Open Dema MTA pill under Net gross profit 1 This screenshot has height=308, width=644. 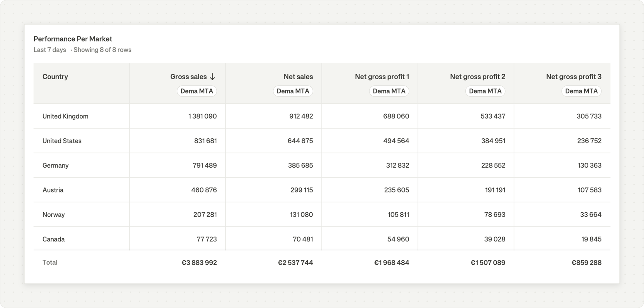pyautogui.click(x=389, y=91)
